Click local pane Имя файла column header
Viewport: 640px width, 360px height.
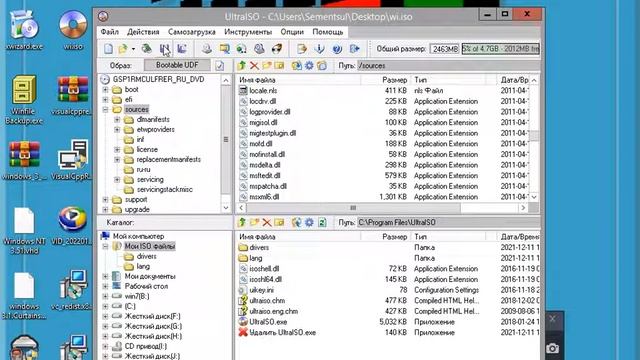(x=298, y=237)
